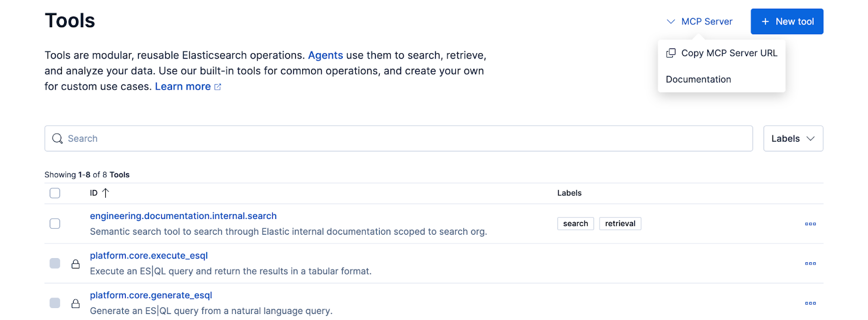
Task: Click the copy icon beside Copy MCP Server URL
Action: pyautogui.click(x=671, y=53)
